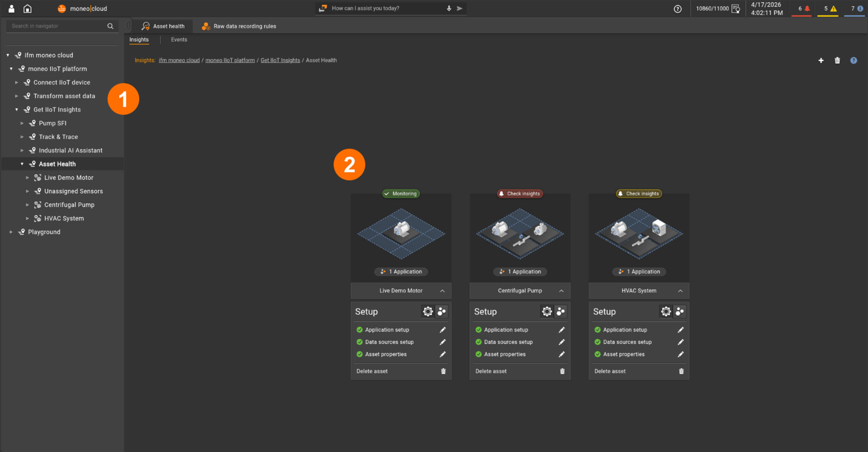Viewport: 868px width, 452px height.
Task: Open Live Demo Motor setup gear icon
Action: coord(428,311)
